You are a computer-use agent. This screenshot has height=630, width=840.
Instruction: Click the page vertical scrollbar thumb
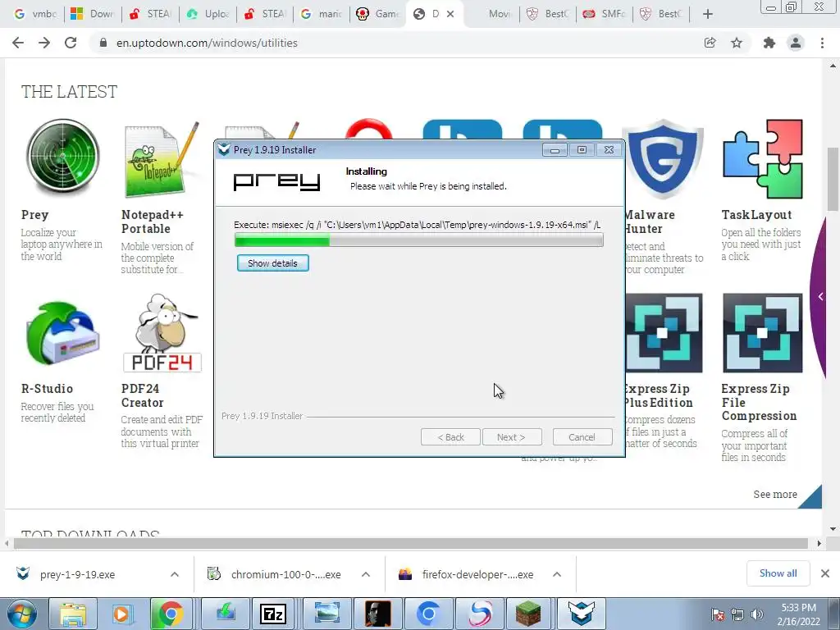coord(833,178)
